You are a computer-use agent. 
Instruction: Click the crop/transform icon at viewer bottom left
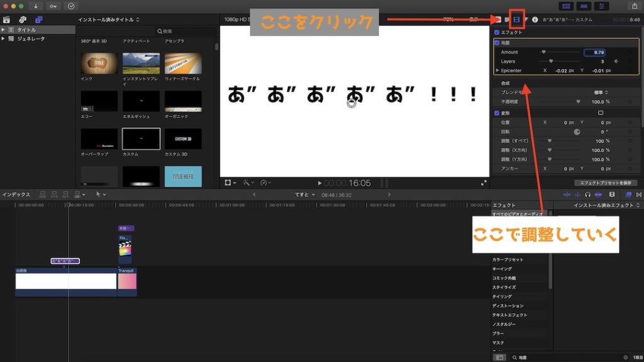coord(228,182)
